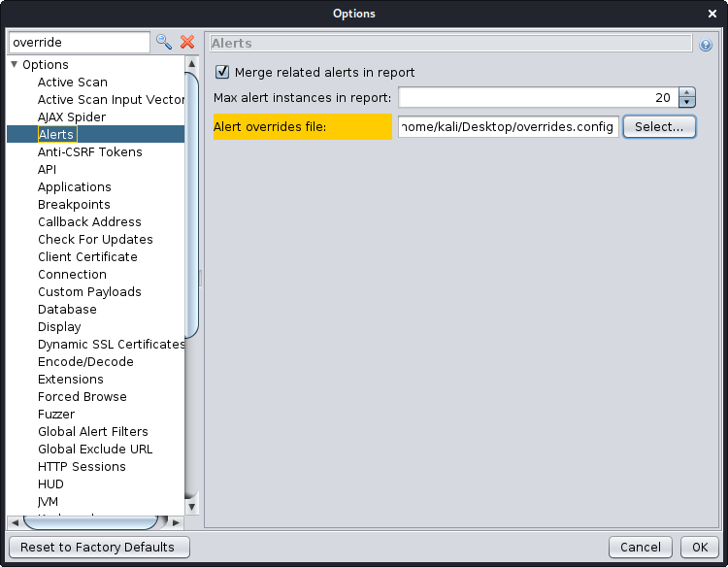This screenshot has width=728, height=567.
Task: Click the horizontal scroll left arrow
Action: pyautogui.click(x=15, y=523)
